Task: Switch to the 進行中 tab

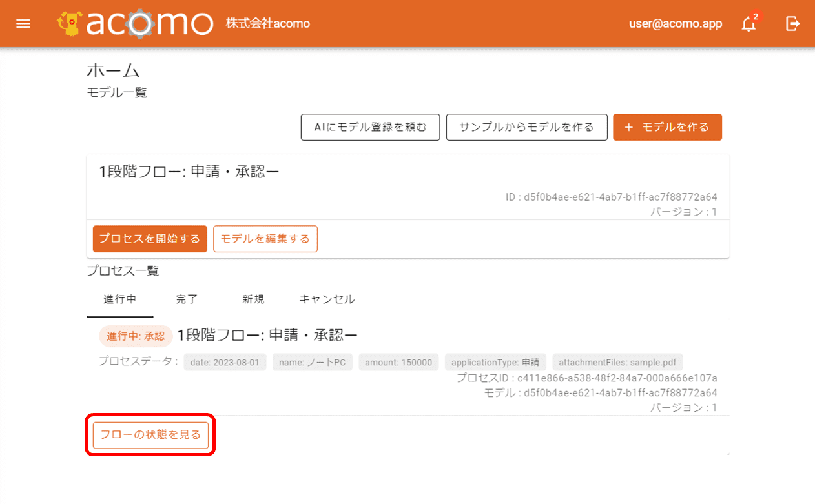Action: (x=119, y=299)
